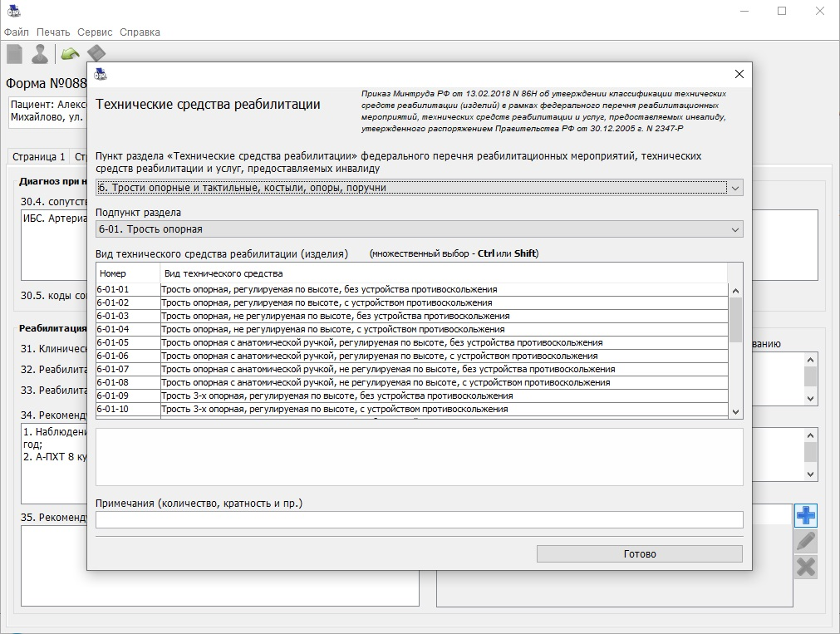The height and width of the screenshot is (634, 840).
Task: Click the main window app icon
Action: 14,11
